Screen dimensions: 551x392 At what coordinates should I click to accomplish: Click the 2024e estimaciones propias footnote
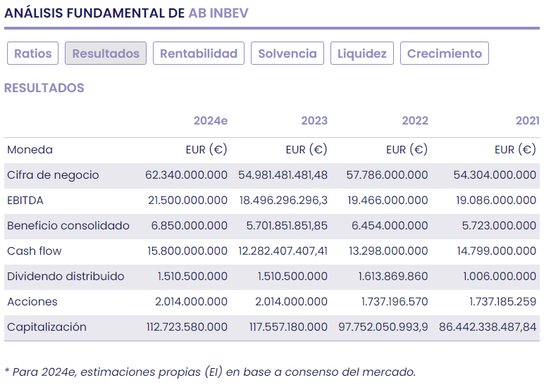[210, 372]
